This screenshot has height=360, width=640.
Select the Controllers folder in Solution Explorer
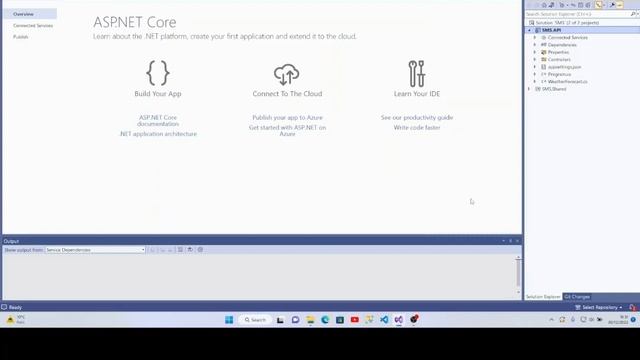[559, 60]
